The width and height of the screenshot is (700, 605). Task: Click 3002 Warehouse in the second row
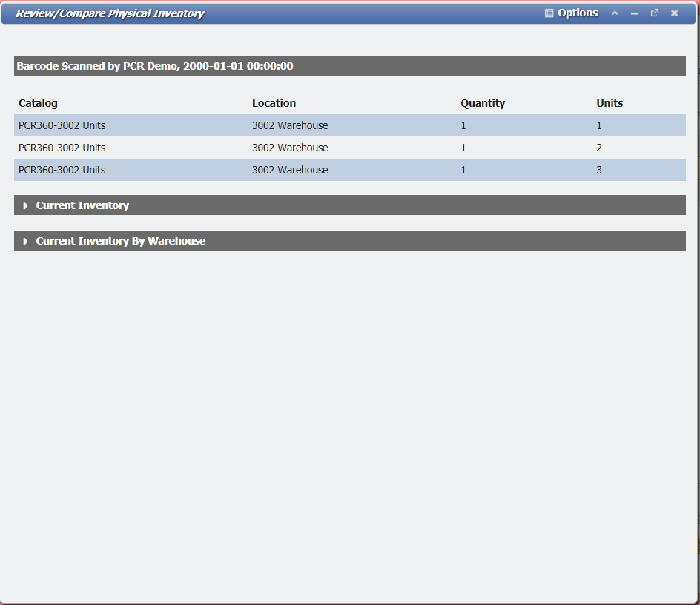pyautogui.click(x=290, y=148)
